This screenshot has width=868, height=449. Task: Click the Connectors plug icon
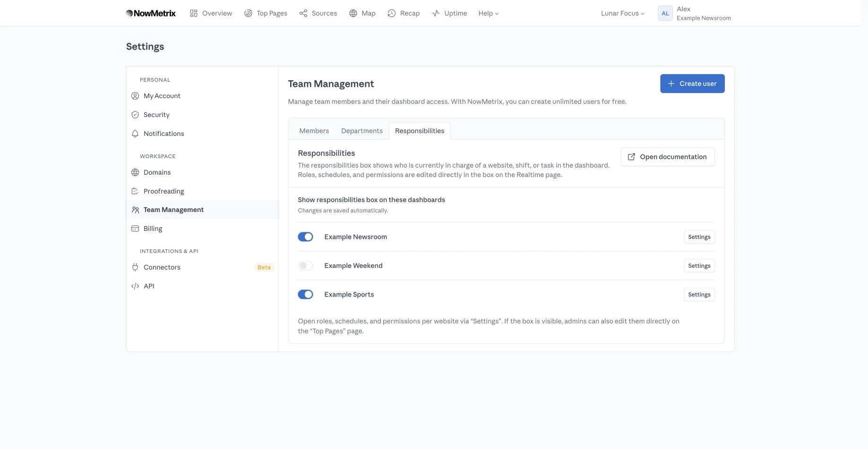point(135,267)
